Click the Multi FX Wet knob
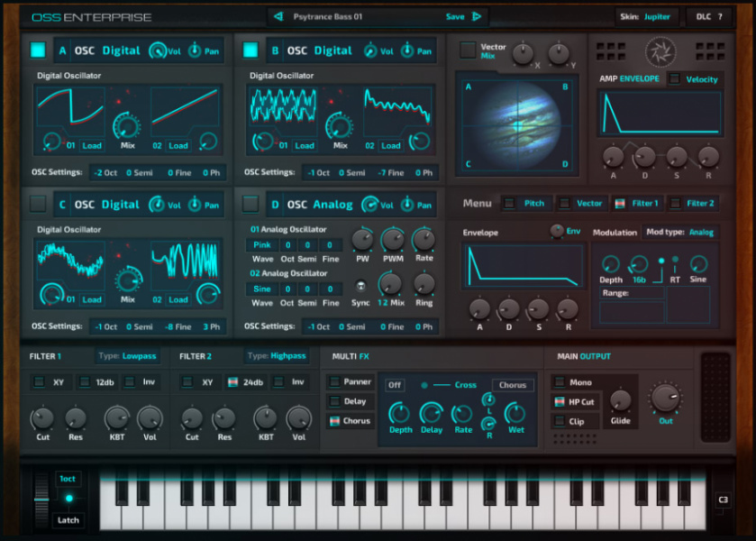The height and width of the screenshot is (541, 756). [515, 413]
